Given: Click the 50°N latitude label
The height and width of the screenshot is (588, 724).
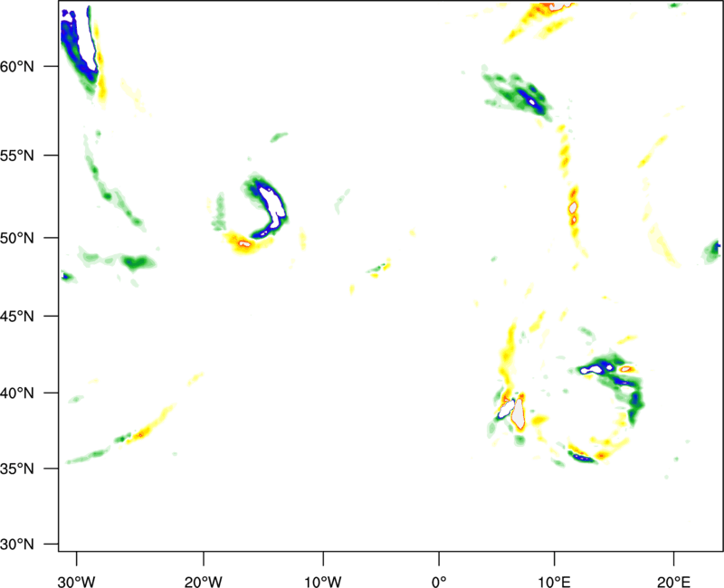Looking at the screenshot, I should [17, 238].
